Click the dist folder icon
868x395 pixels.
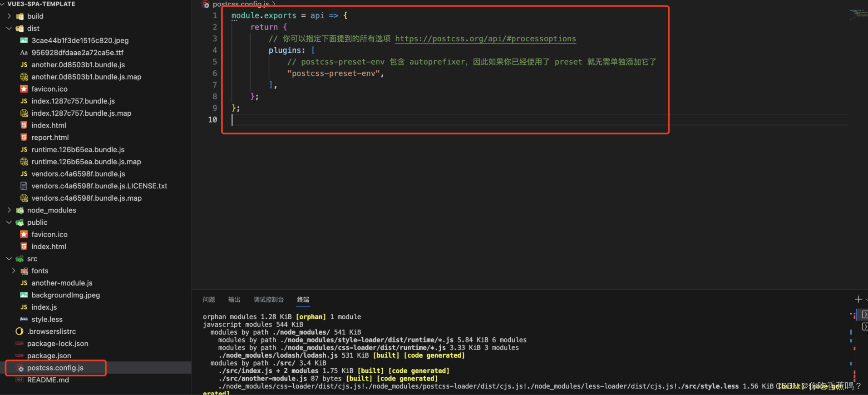(x=20, y=29)
